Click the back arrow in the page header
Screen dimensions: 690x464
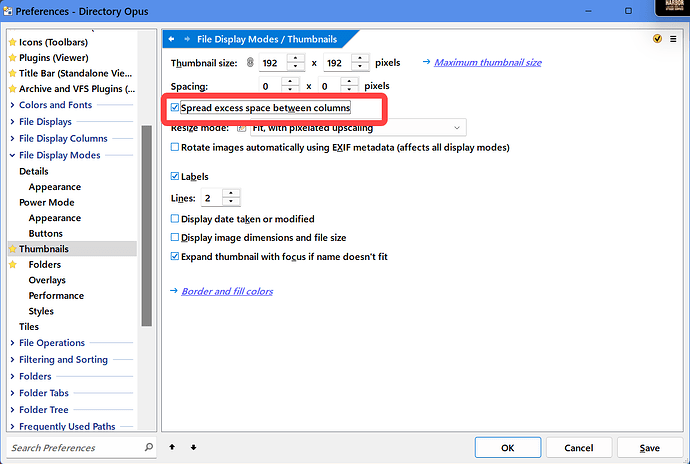tap(171, 39)
